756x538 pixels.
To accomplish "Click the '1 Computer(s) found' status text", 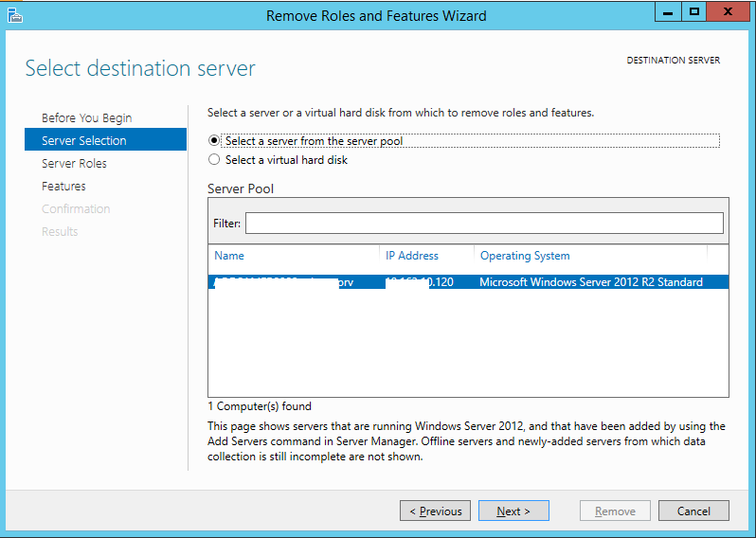I will click(x=260, y=406).
